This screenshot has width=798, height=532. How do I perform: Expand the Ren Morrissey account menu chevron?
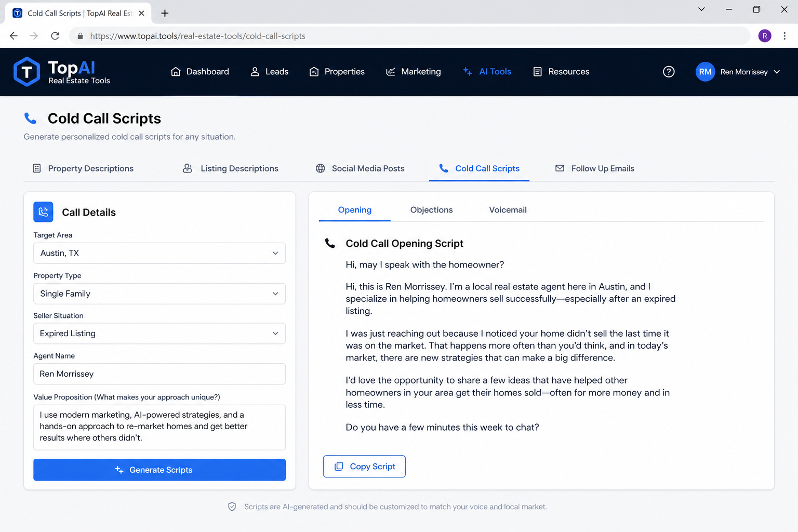[x=777, y=72]
